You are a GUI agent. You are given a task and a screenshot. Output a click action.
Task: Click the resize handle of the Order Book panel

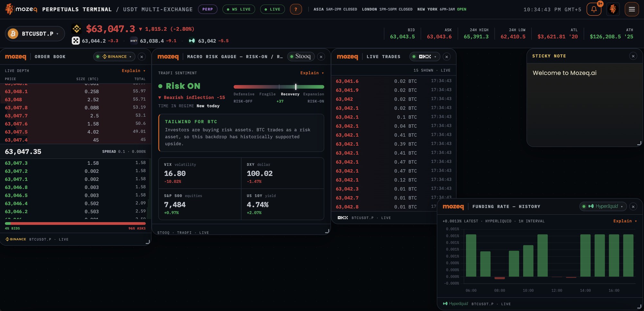[x=148, y=242]
